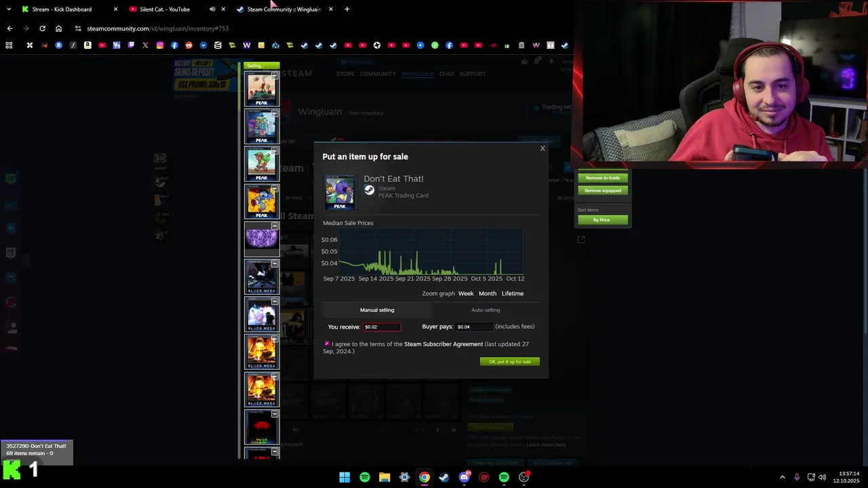Open the Reddit bookmark

tap(189, 45)
